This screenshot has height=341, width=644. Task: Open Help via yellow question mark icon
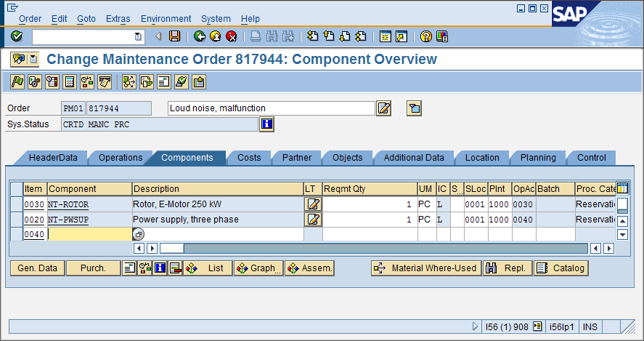point(426,36)
